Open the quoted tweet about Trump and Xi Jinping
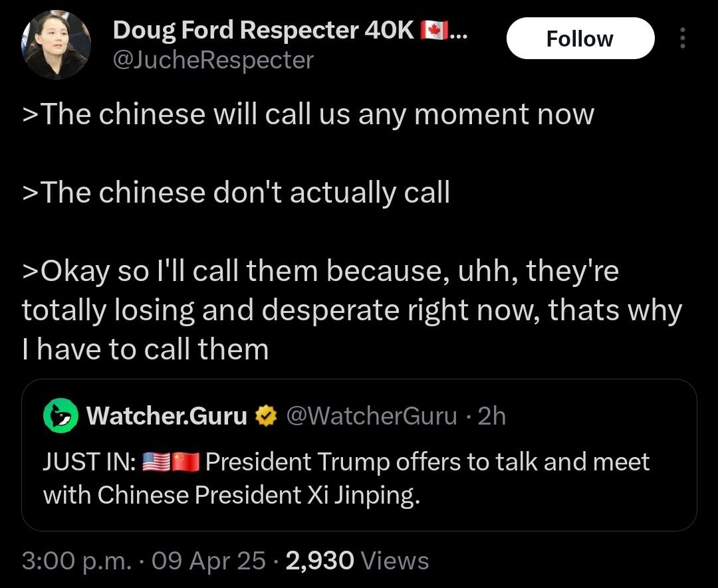Viewport: 718px width, 588px height. pos(359,455)
